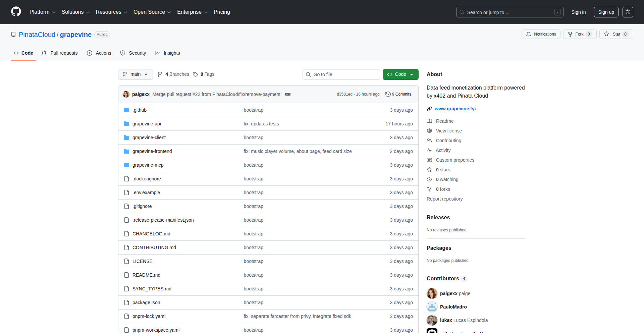Image resolution: width=644 pixels, height=333 pixels.
Task: Click the link icon beside www.grapevine.fyi
Action: tap(429, 109)
